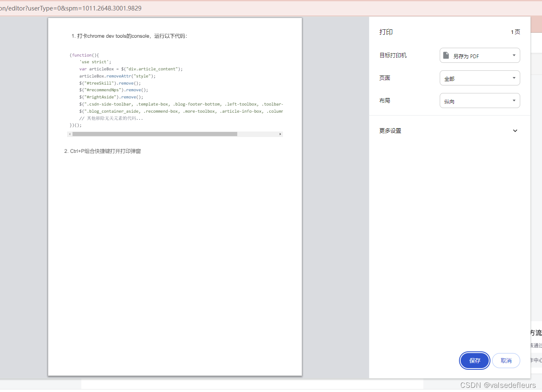This screenshot has width=542, height=392.
Task: Open the 页面 dropdown showing 全部
Action: pos(480,78)
